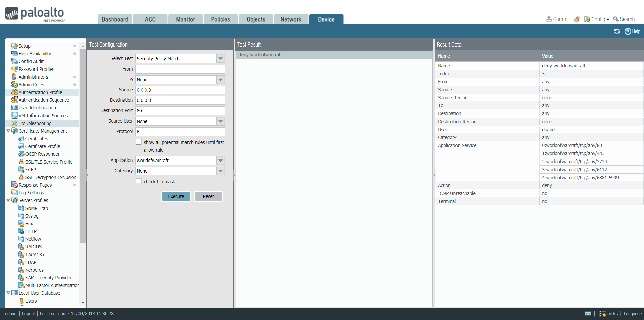Collapse the Certificate Management tree node
Viewport: 644px width, 320px height.
tap(8, 131)
